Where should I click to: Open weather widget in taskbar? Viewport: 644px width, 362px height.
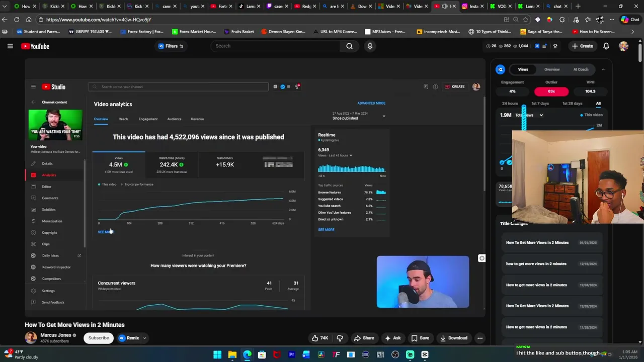pyautogui.click(x=22, y=354)
